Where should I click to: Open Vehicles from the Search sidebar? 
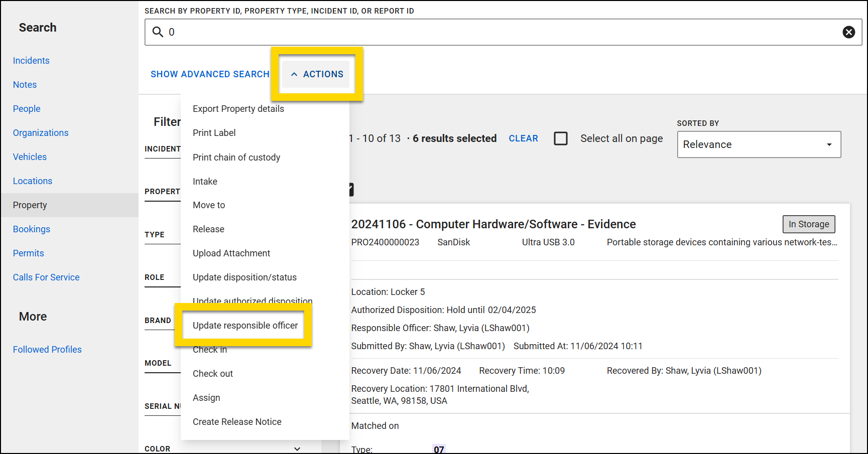(30, 157)
